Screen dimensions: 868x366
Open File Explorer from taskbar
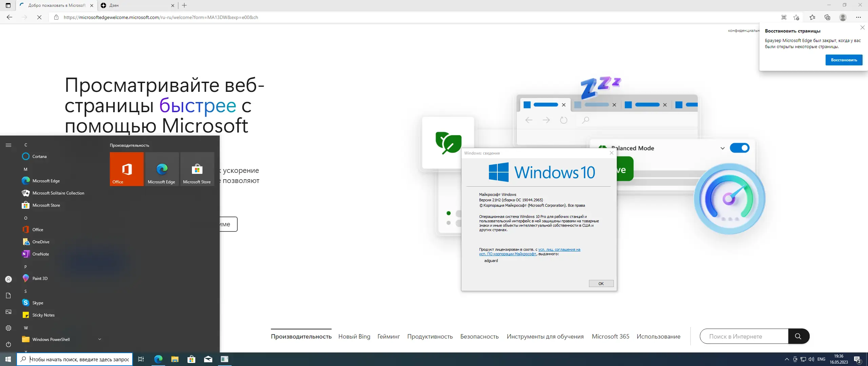[x=175, y=359]
